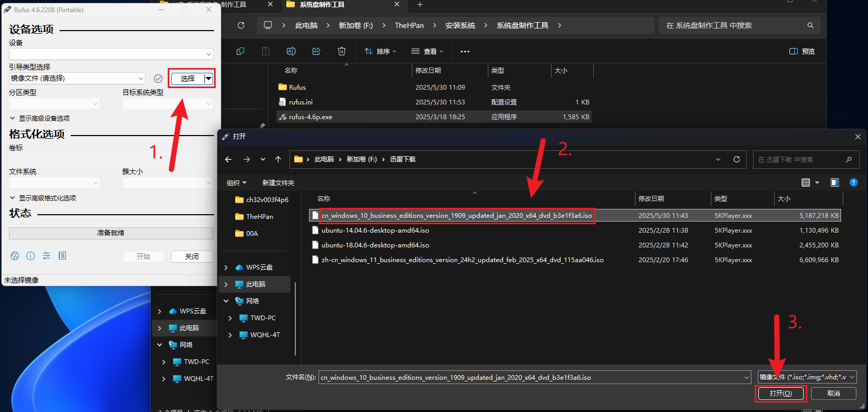The height and width of the screenshot is (412, 868).
Task: Toggle preview pane icon in Open dialog
Action: [835, 183]
